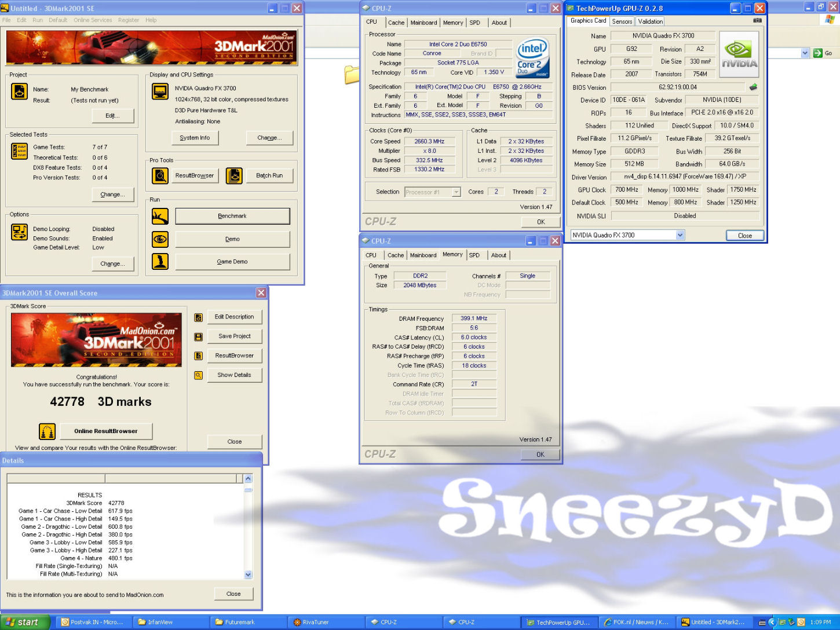Screen dimensions: 840x630
Task: Click the Game Demo joystick icon
Action: coord(160,261)
